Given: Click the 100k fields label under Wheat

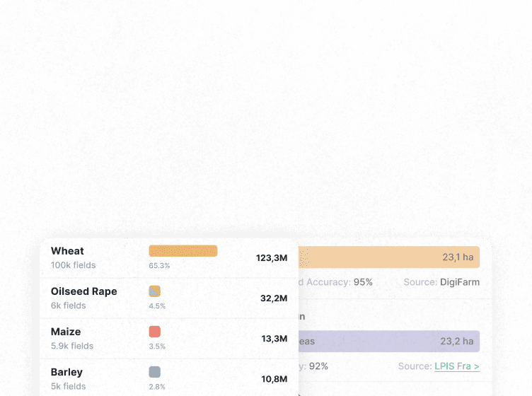Looking at the screenshot, I should point(73,266).
